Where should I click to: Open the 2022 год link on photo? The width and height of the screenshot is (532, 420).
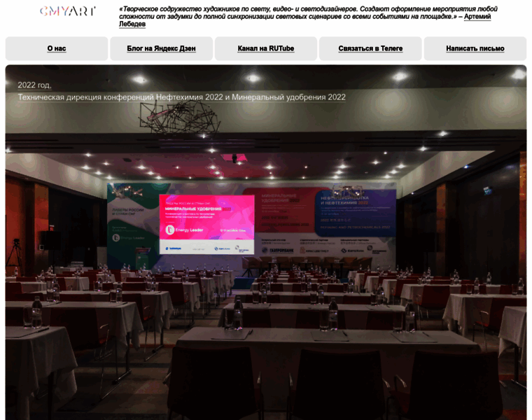(34, 85)
